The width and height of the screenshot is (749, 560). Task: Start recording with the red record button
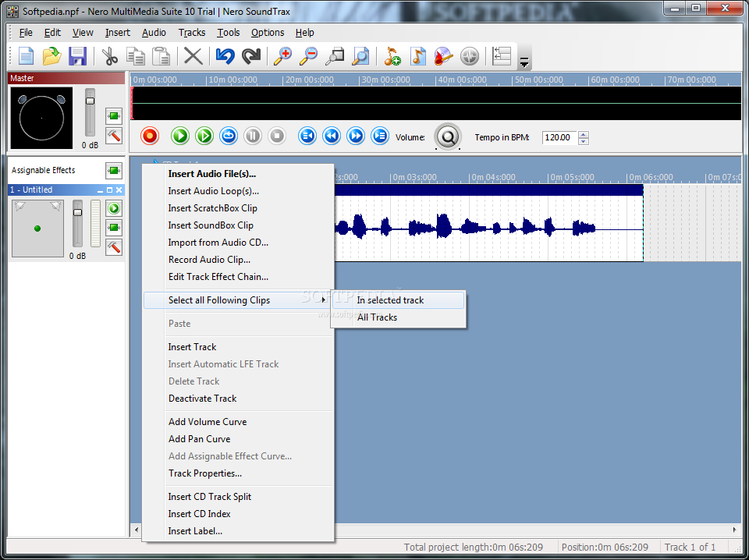[x=150, y=136]
